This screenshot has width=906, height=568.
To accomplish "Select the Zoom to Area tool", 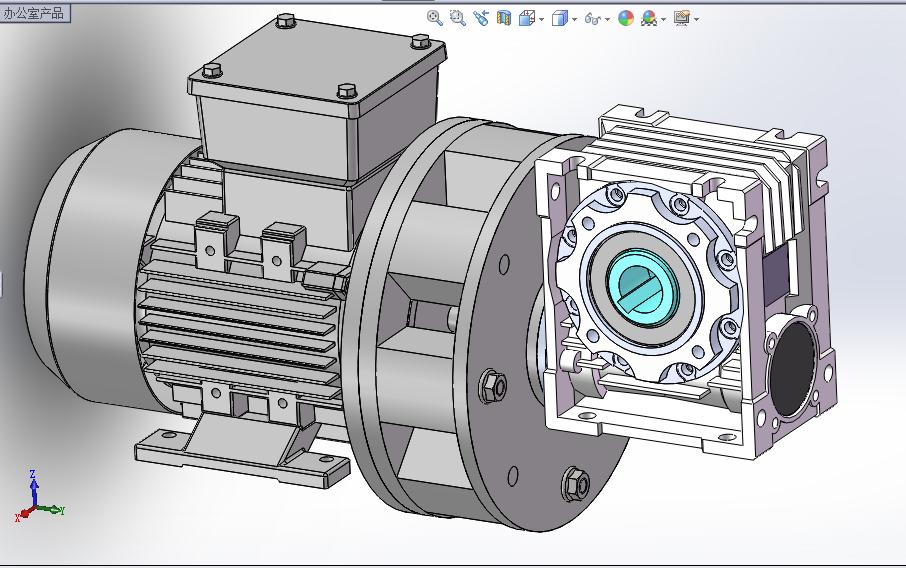I will pos(457,18).
